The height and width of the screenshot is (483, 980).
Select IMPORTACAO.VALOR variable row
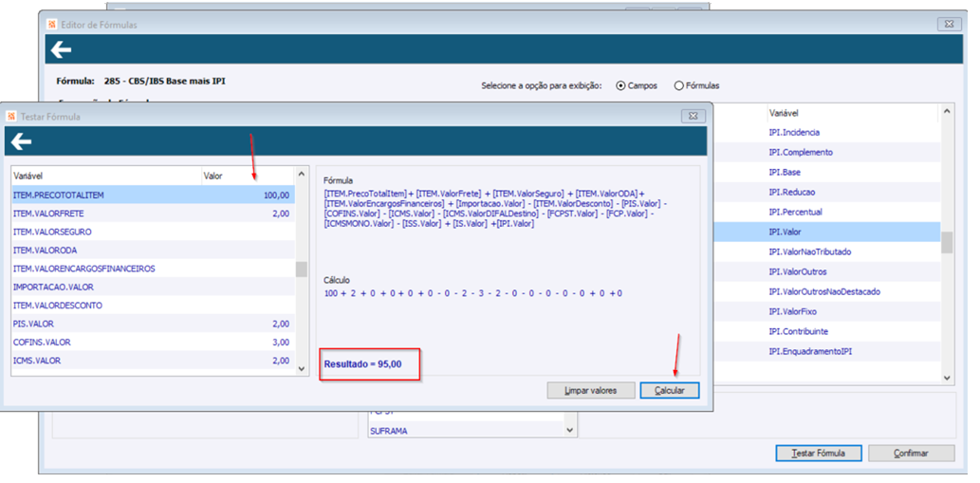[153, 287]
